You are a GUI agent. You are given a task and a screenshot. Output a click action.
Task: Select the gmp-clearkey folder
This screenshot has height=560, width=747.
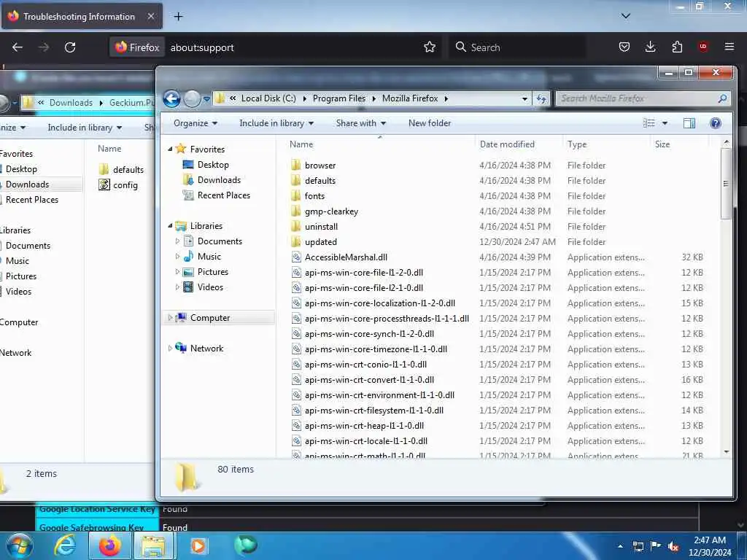[331, 211]
